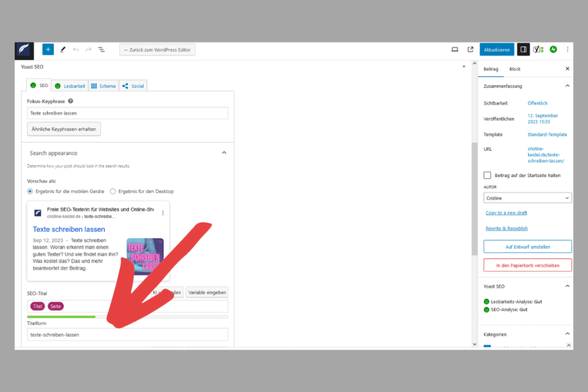Toggle the settings sidebar panel icon
The height and width of the screenshot is (392, 588).
coord(524,49)
